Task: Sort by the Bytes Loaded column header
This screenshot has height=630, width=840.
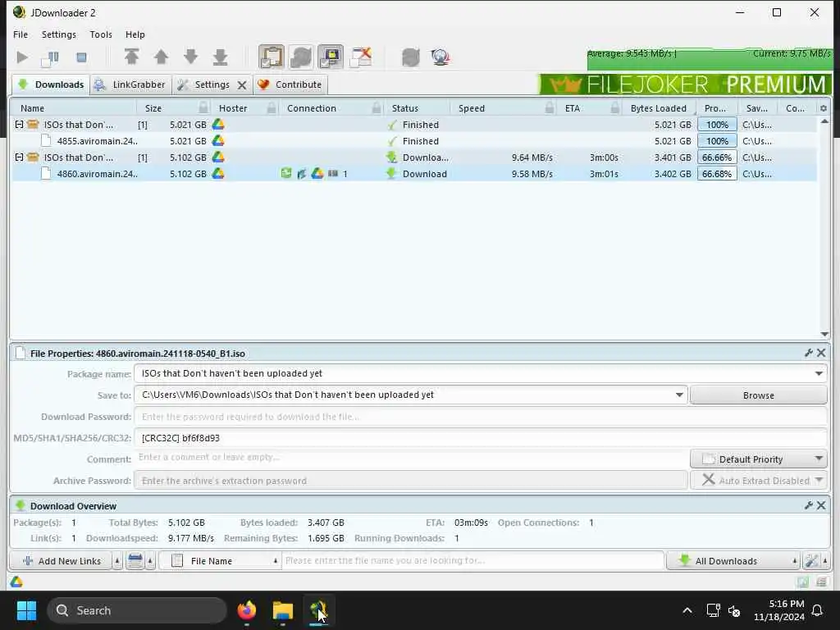Action: (x=659, y=108)
